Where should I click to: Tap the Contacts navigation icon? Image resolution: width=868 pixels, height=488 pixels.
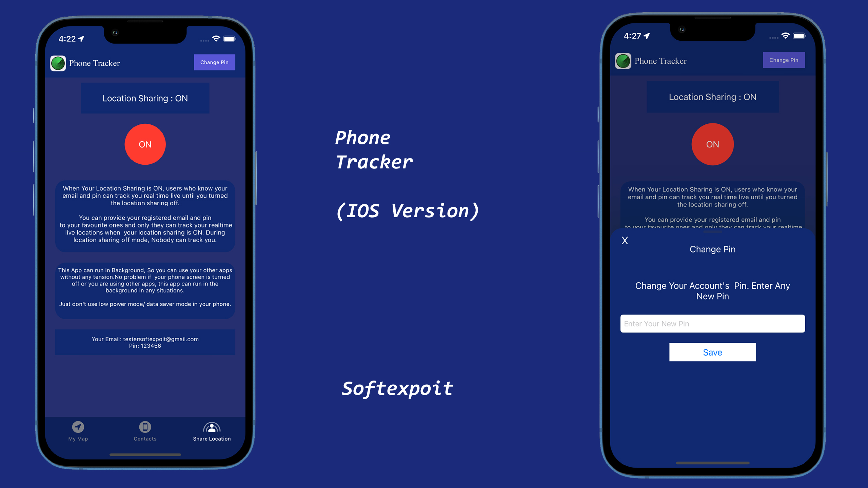tap(145, 428)
